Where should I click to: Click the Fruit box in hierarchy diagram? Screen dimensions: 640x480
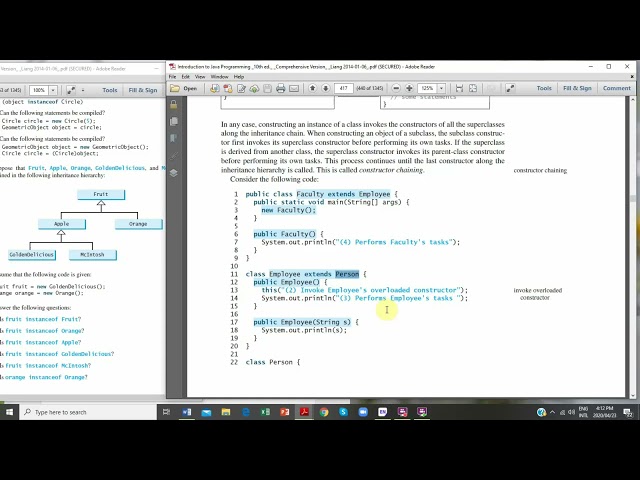101,194
